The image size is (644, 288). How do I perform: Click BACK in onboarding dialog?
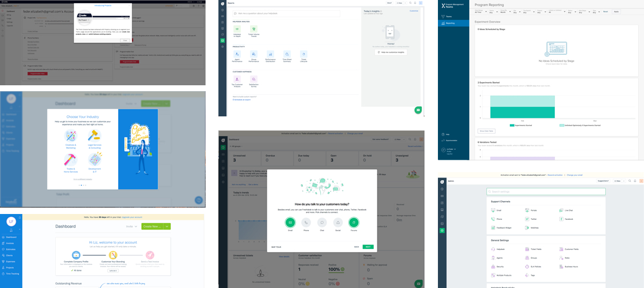[x=356, y=247]
